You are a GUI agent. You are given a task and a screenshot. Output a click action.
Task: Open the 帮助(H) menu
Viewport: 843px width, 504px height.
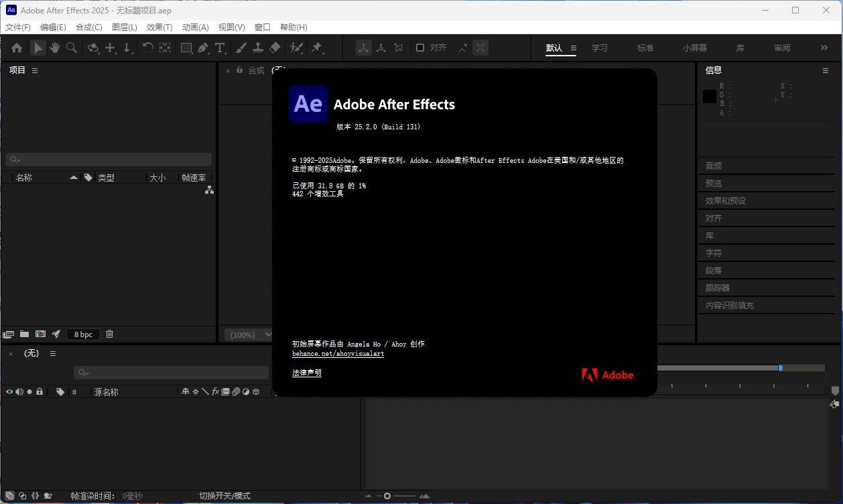(294, 27)
